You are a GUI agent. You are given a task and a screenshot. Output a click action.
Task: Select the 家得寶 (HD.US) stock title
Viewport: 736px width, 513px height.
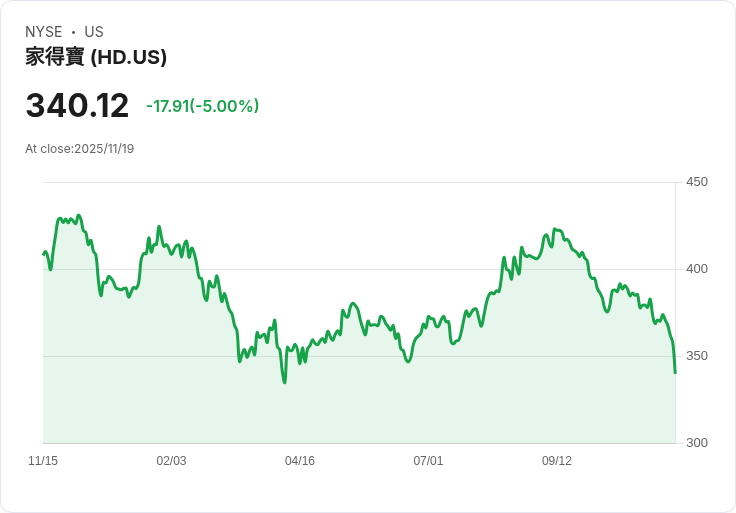pos(96,57)
